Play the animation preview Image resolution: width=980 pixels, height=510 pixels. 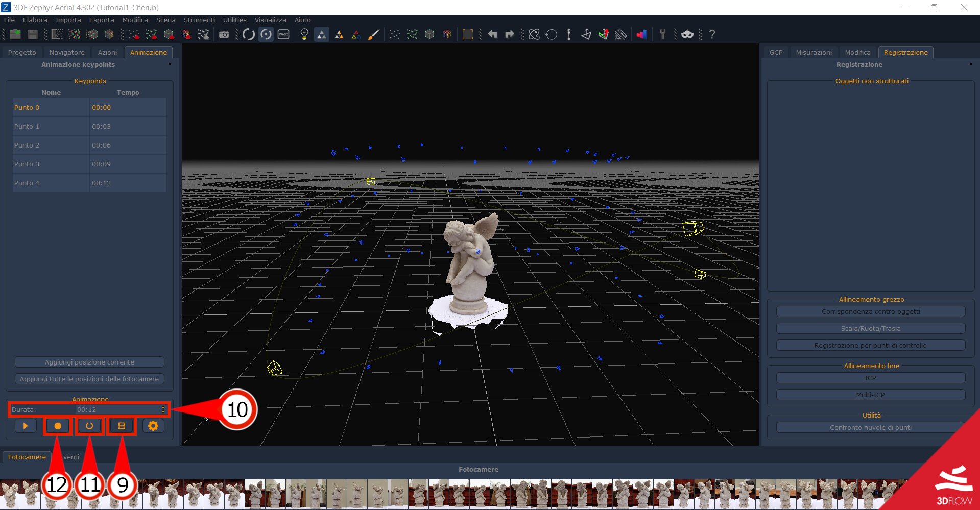(26, 426)
